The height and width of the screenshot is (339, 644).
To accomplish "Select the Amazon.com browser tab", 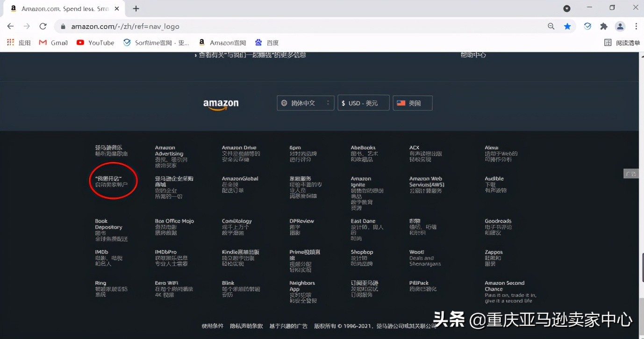I will coord(61,7).
